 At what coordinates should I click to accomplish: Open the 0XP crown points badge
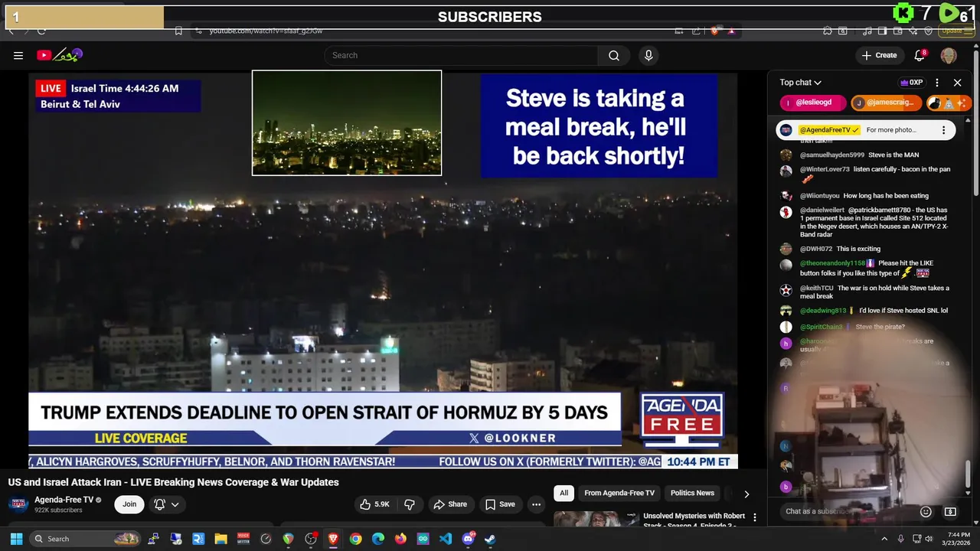[912, 83]
